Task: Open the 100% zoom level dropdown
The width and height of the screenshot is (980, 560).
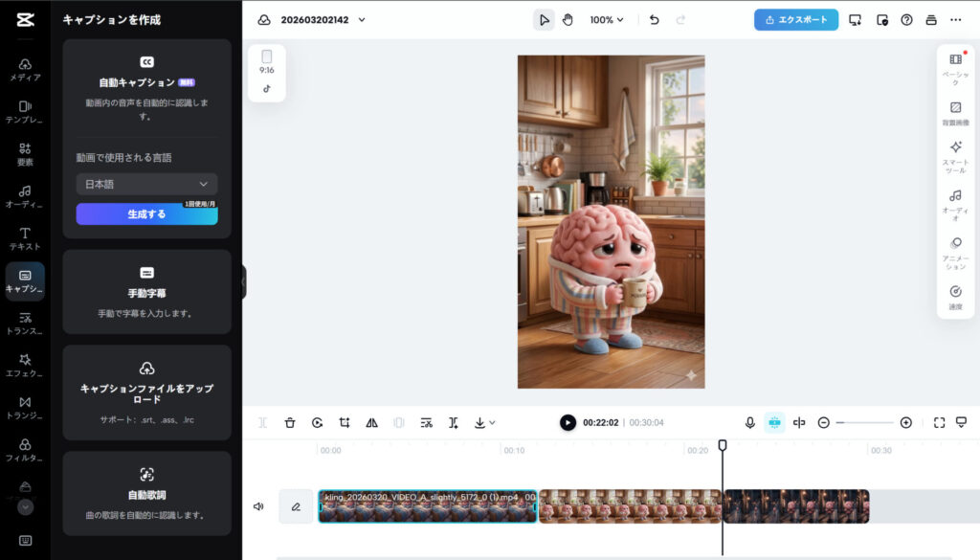Action: (607, 19)
